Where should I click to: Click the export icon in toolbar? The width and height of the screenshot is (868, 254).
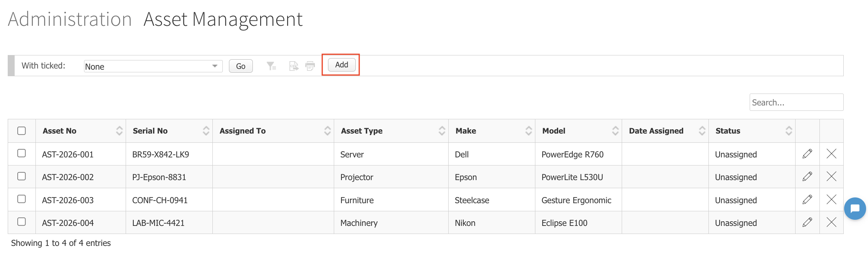click(x=294, y=66)
